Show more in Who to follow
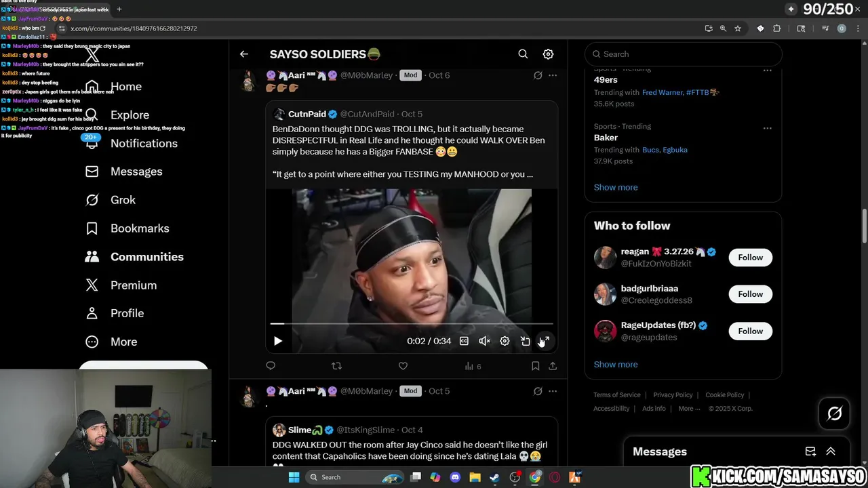The height and width of the screenshot is (488, 868). (x=616, y=365)
